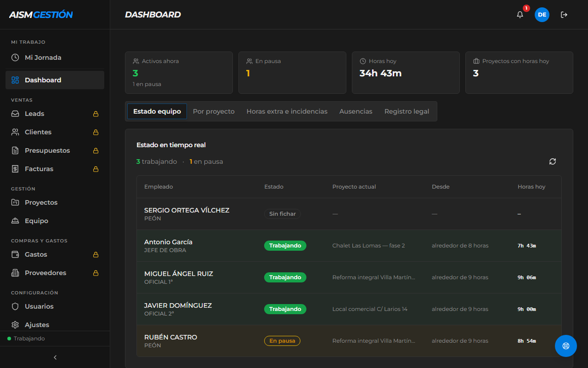Select the Ausencias tab
Screen dimensions: 588x368
pos(356,111)
